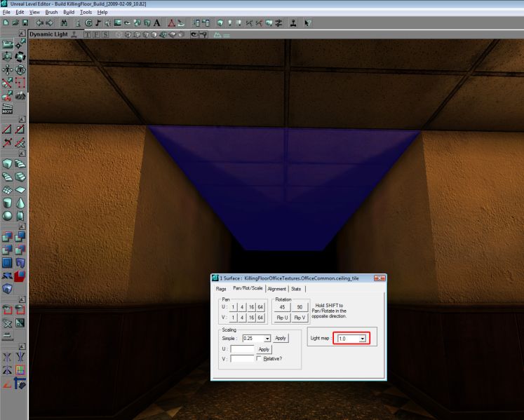Collapse the selection visibility section arrow
524x420 pixels.
[22, 299]
